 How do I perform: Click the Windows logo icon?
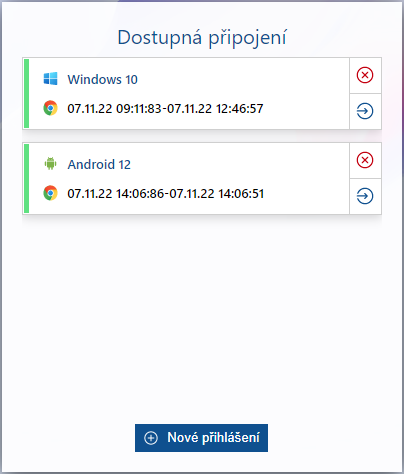click(x=50, y=79)
